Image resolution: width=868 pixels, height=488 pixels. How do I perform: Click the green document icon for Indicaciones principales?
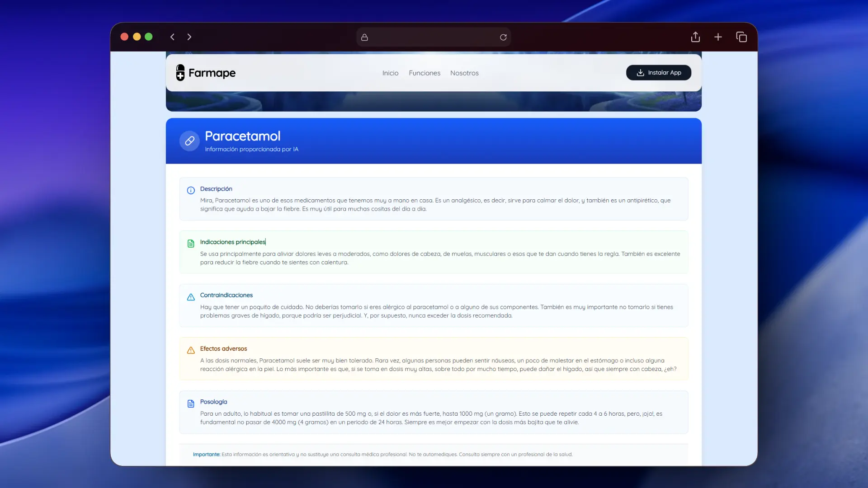tap(191, 244)
